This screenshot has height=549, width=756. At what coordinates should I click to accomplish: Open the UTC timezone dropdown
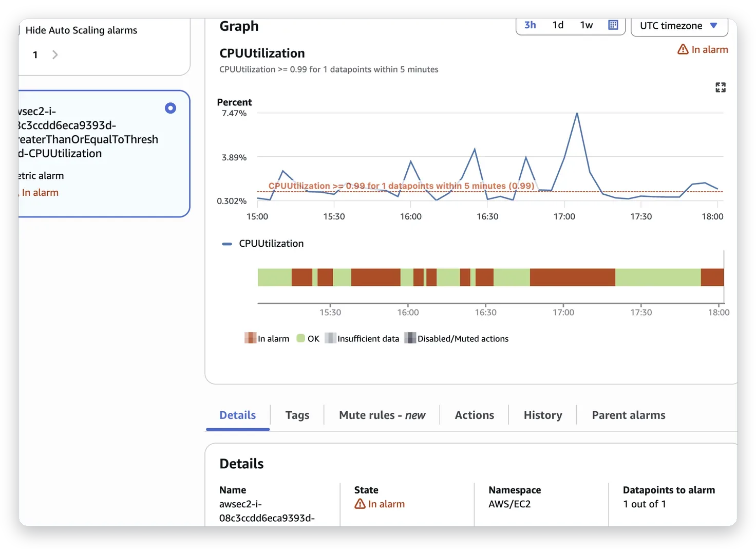(679, 26)
